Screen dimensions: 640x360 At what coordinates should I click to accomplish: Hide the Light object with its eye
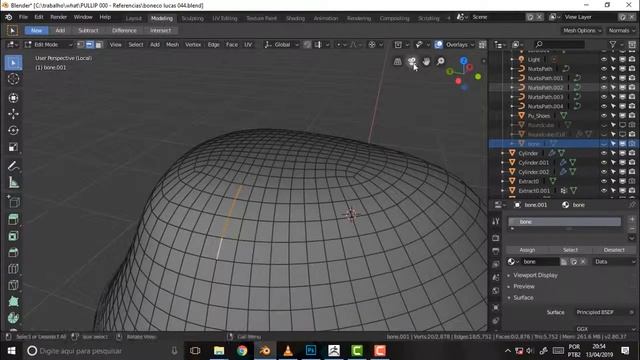coord(604,60)
